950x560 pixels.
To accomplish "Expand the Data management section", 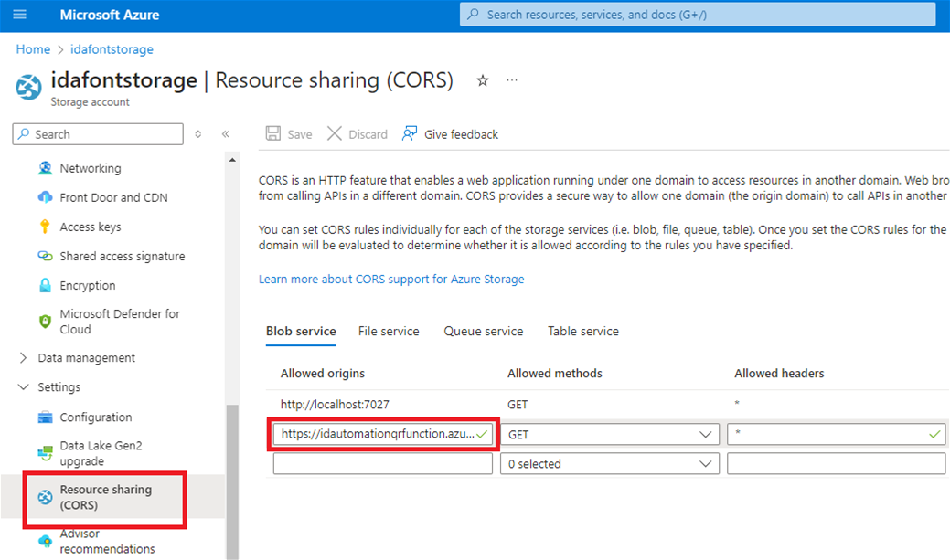I will click(x=23, y=358).
